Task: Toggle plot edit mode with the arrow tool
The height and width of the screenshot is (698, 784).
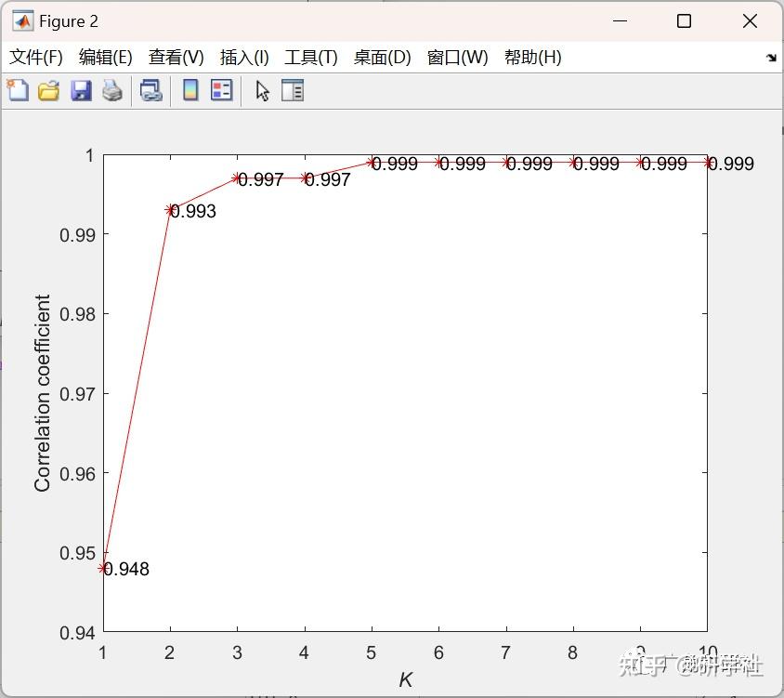Action: 261,90
